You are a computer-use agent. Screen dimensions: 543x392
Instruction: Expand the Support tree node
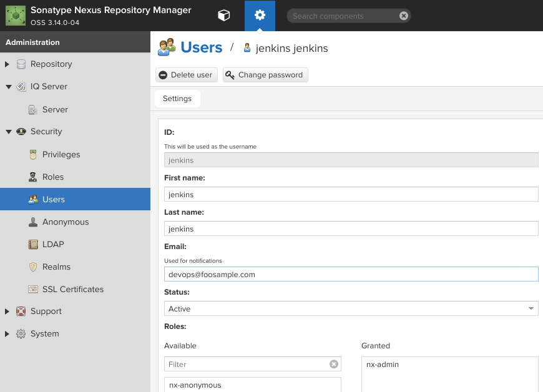pos(7,311)
